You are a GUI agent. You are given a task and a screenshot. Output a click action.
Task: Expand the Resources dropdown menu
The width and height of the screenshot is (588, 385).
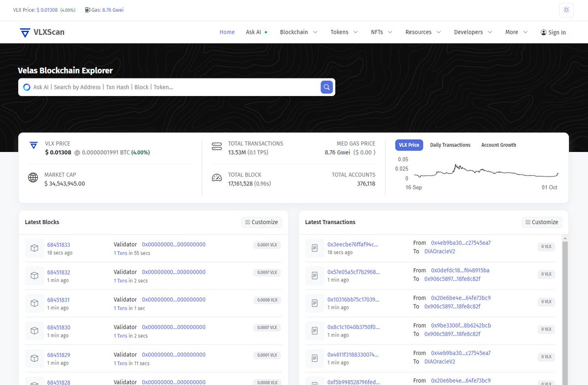click(x=423, y=32)
